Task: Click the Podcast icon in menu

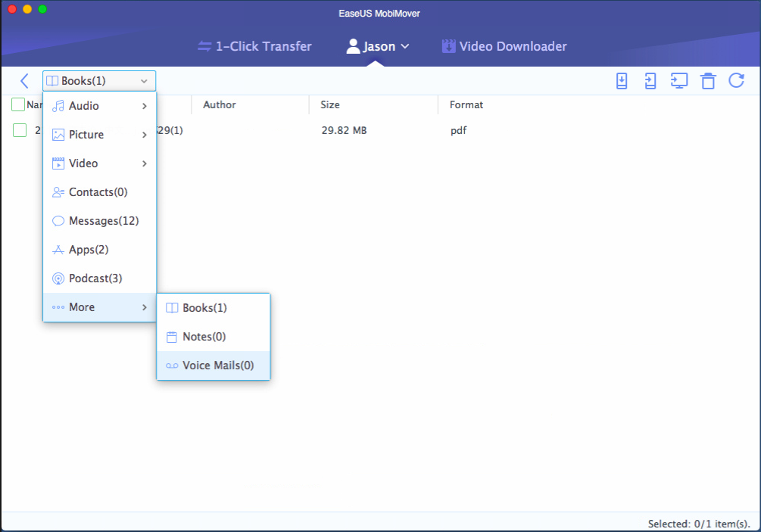Action: point(58,278)
